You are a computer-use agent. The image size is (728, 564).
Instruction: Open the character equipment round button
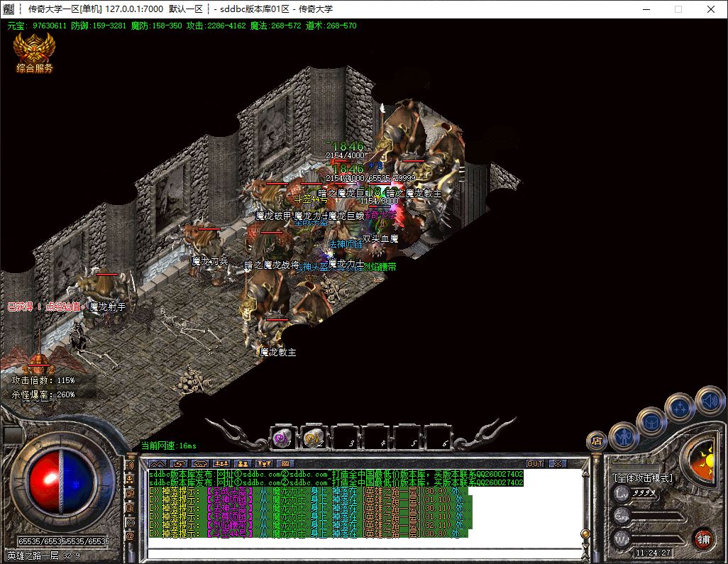(624, 436)
